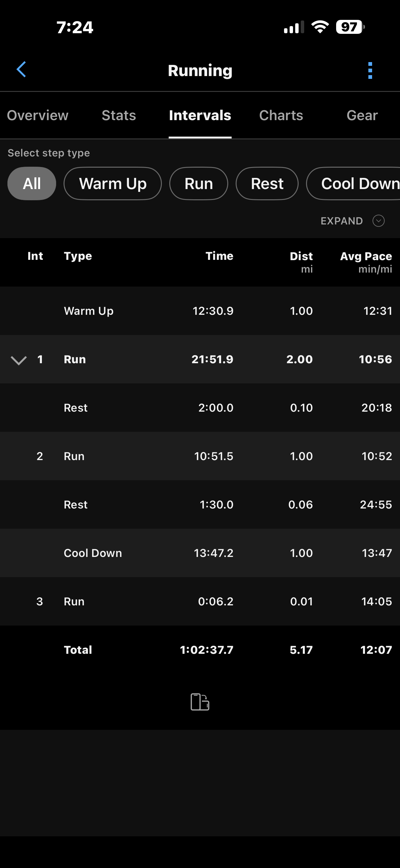
Task: Tap the battery indicator showing 97
Action: click(350, 27)
